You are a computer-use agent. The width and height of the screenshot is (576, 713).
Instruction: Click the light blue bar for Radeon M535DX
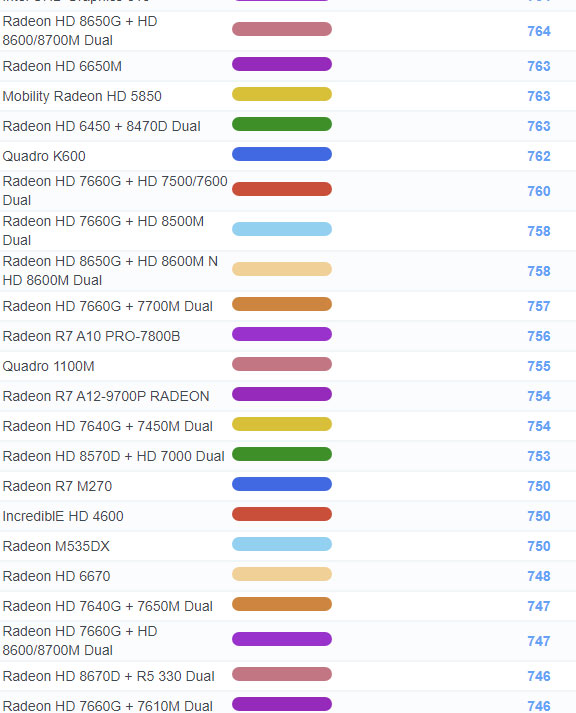pos(282,544)
